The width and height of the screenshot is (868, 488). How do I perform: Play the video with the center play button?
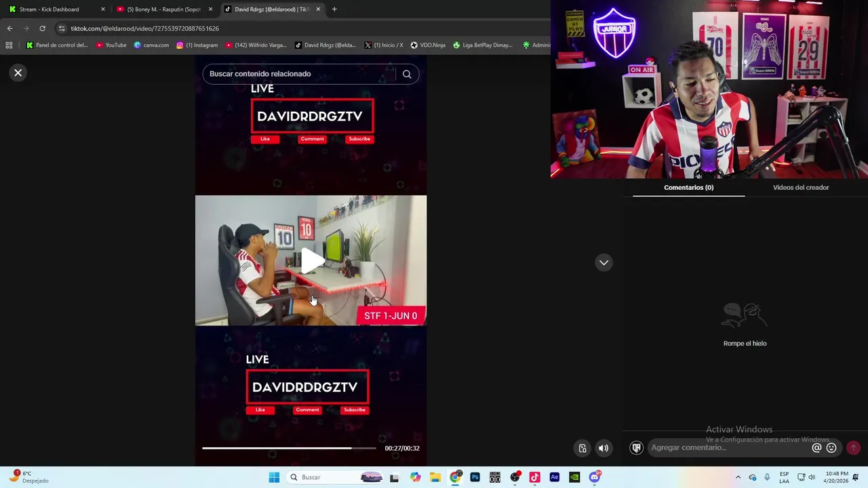(311, 261)
